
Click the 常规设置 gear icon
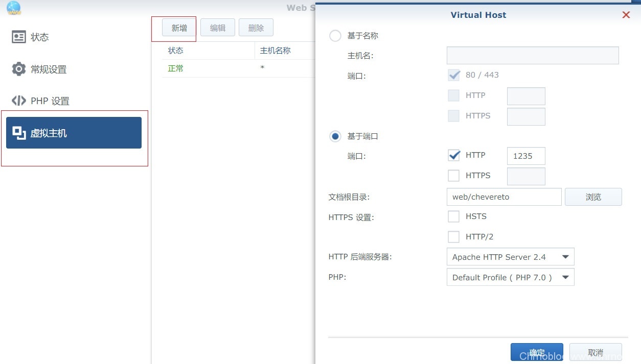pyautogui.click(x=19, y=69)
